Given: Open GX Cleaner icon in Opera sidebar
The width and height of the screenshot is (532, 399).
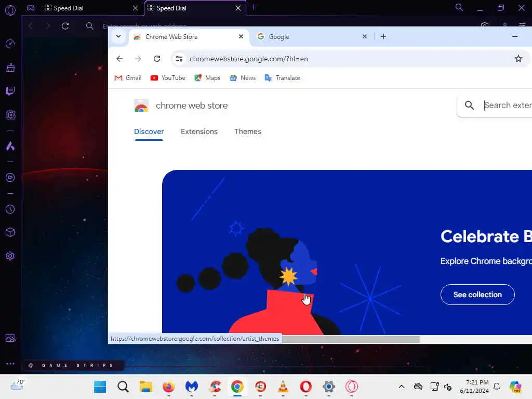Looking at the screenshot, I should (10, 68).
